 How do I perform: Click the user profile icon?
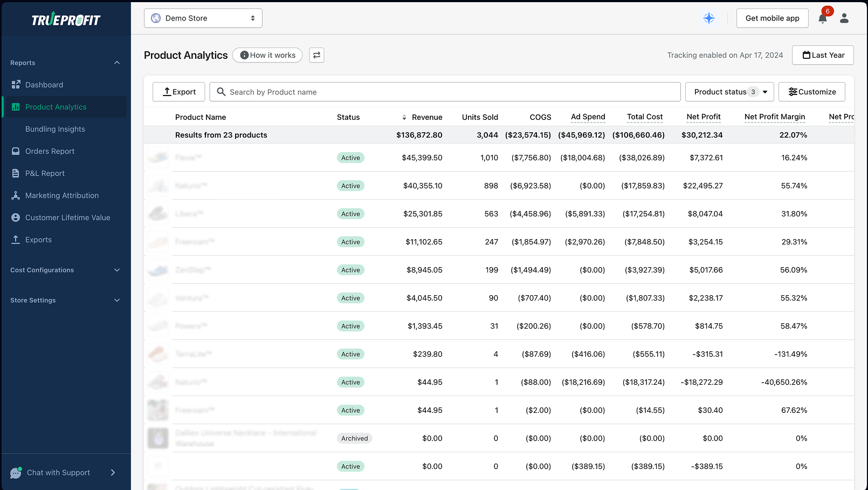pyautogui.click(x=844, y=18)
